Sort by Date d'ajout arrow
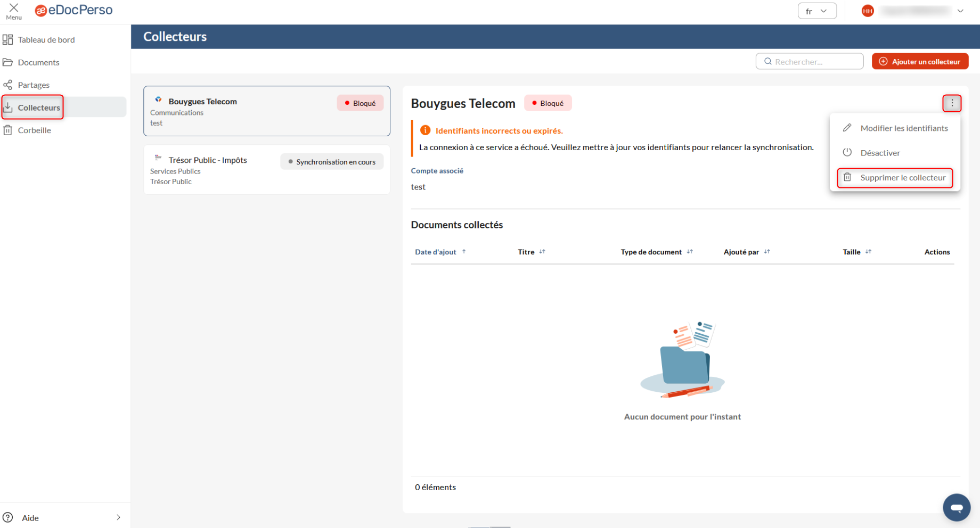The image size is (980, 528). click(464, 252)
